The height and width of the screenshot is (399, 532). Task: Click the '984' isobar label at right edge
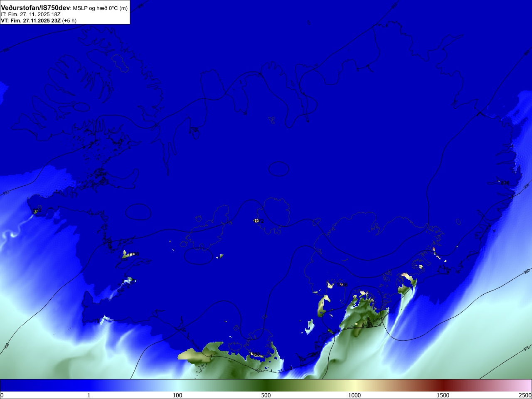tap(527, 186)
